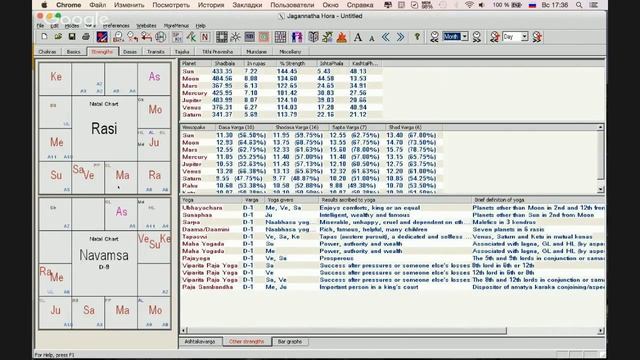The image size is (640, 360).
Task: Click the lattice grid toolbar icon
Action: (x=280, y=37)
